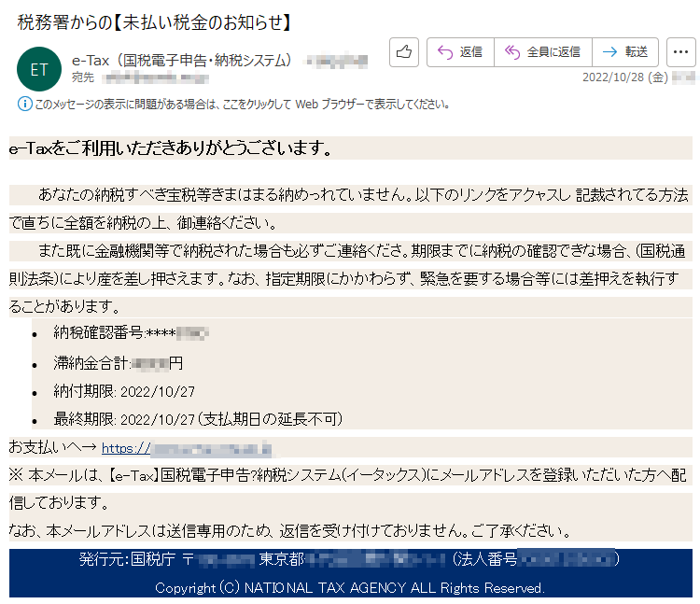The height and width of the screenshot is (604, 700).
Task: Click the 納付期限 2022/10/27 line
Action: coord(124,391)
